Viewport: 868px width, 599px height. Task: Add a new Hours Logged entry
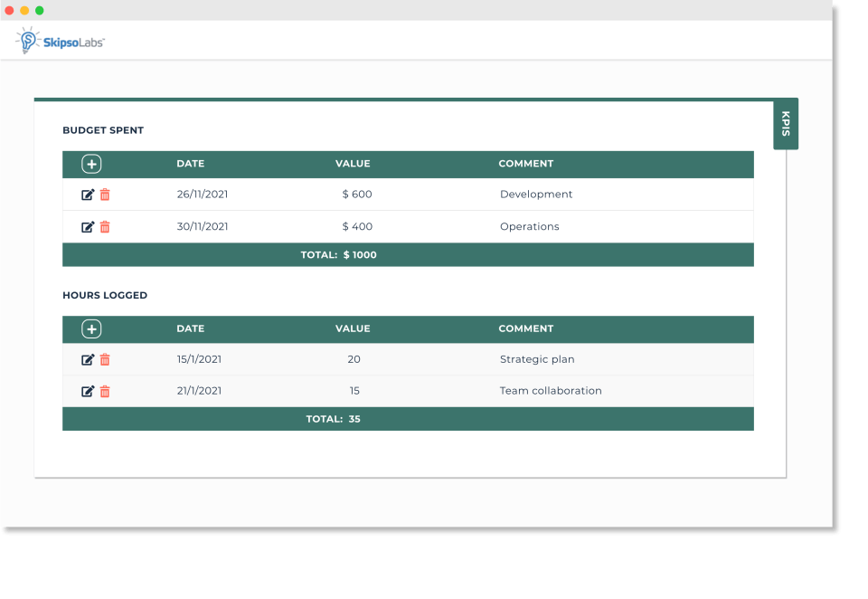[x=91, y=329]
